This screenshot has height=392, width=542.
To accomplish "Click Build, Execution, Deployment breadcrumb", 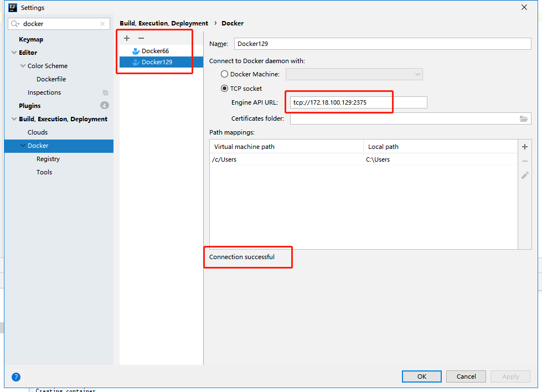I will pyautogui.click(x=164, y=23).
